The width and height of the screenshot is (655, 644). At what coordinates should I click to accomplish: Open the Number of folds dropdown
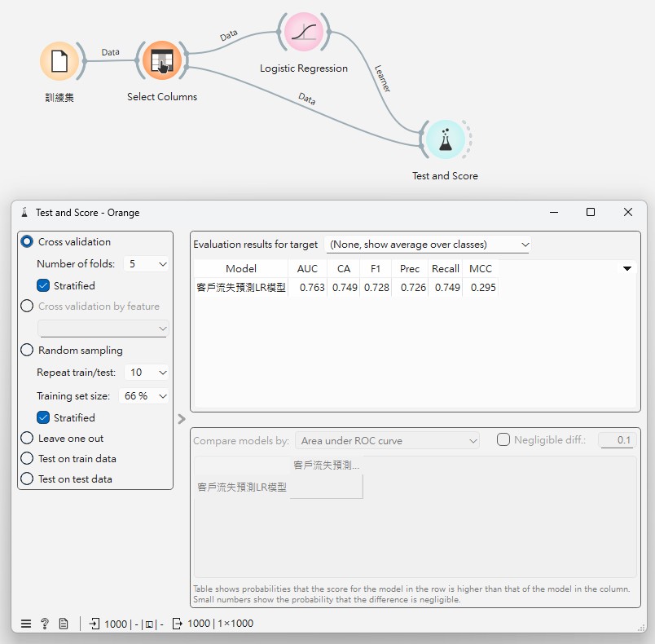point(147,264)
